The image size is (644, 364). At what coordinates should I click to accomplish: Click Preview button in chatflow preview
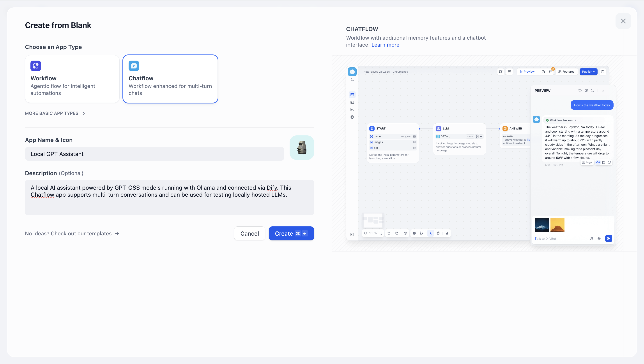pos(527,72)
